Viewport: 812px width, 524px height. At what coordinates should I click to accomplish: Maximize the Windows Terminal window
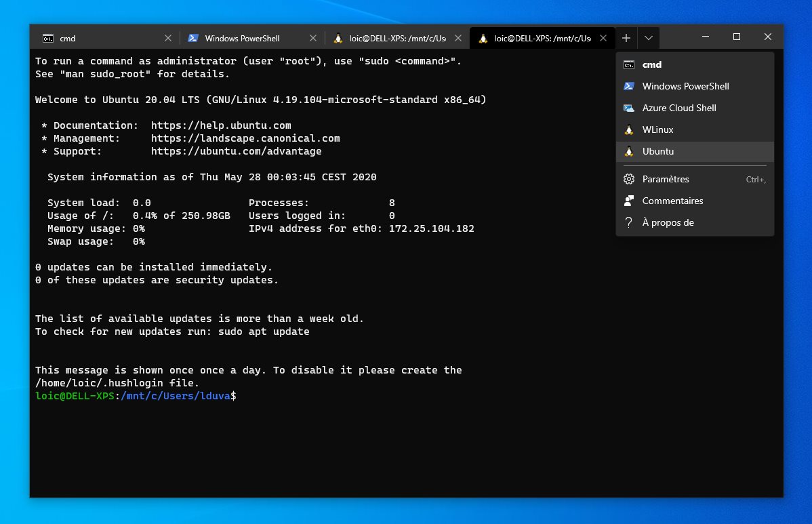(x=736, y=37)
